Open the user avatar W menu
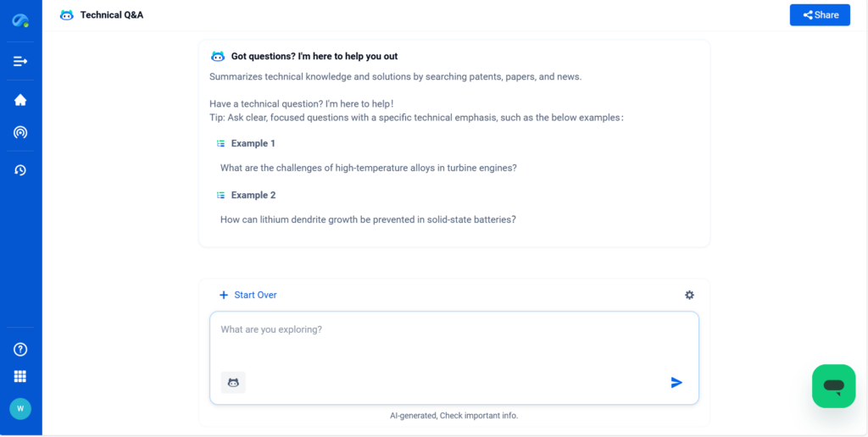Screen dimensions: 868x437 (20, 408)
